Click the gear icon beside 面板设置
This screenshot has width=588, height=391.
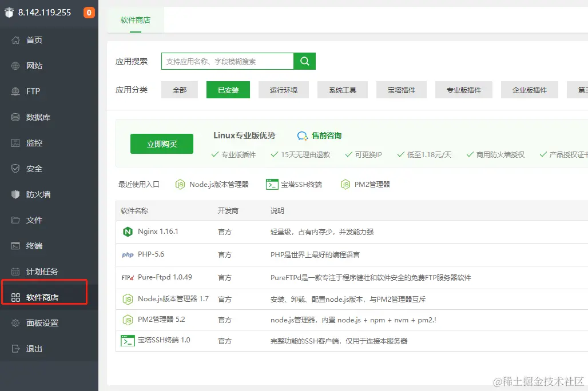tap(15, 323)
